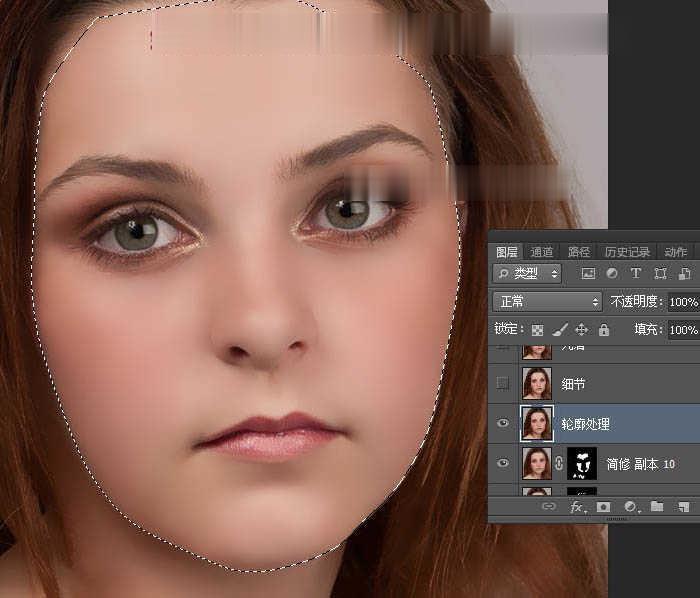The height and width of the screenshot is (598, 700).
Task: Select the 轮廓处理 layer thumbnail
Action: tap(537, 424)
